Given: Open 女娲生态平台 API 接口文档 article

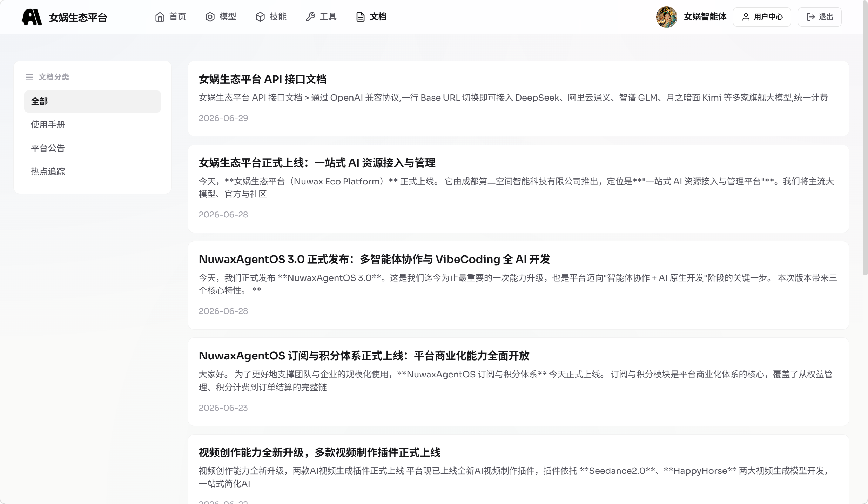Looking at the screenshot, I should pyautogui.click(x=262, y=80).
